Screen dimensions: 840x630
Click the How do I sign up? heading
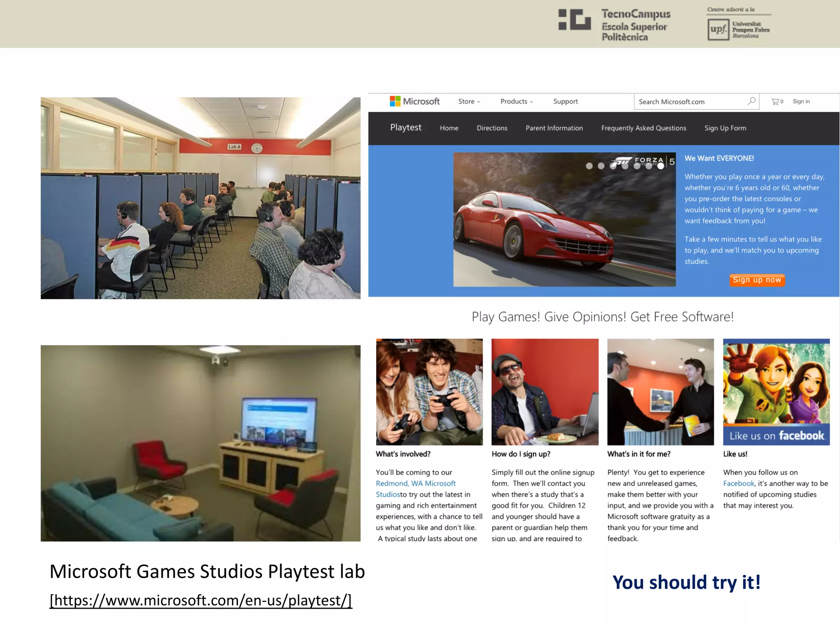(x=521, y=454)
